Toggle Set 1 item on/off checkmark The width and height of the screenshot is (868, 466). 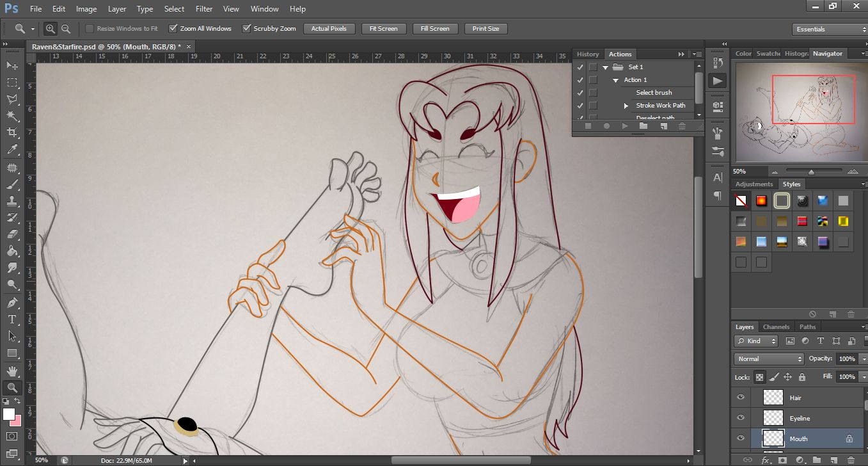(580, 67)
